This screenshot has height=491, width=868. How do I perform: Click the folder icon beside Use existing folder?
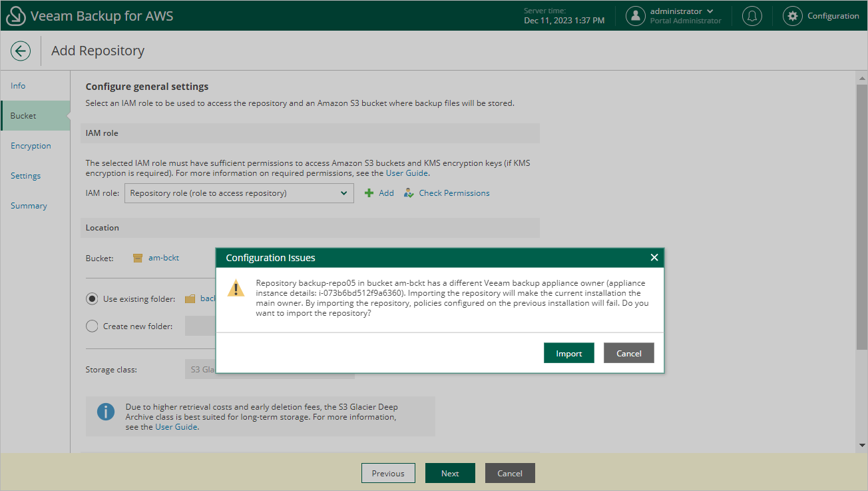click(x=190, y=299)
